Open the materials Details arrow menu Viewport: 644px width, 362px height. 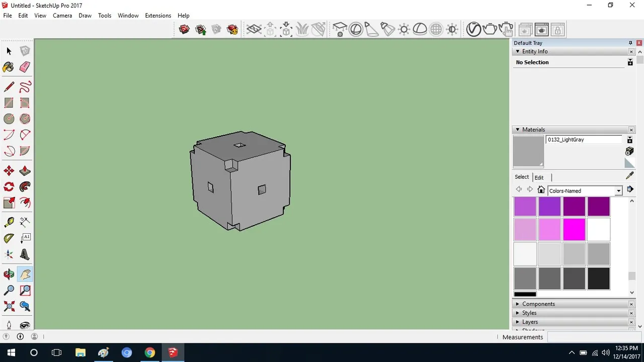click(x=630, y=190)
